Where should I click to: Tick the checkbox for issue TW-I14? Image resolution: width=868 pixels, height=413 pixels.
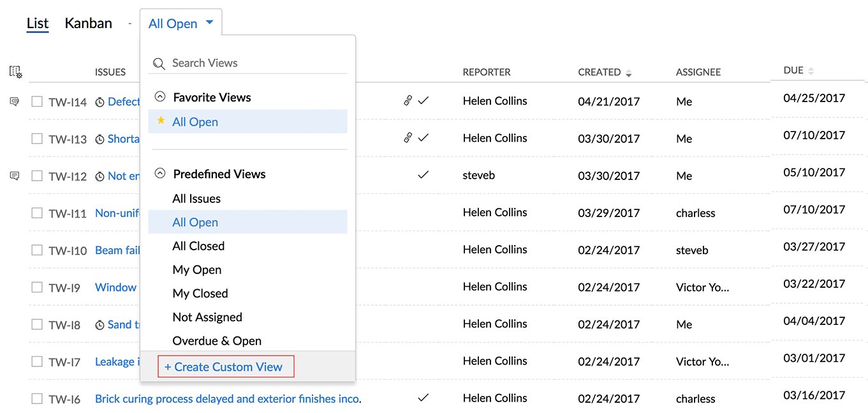37,101
